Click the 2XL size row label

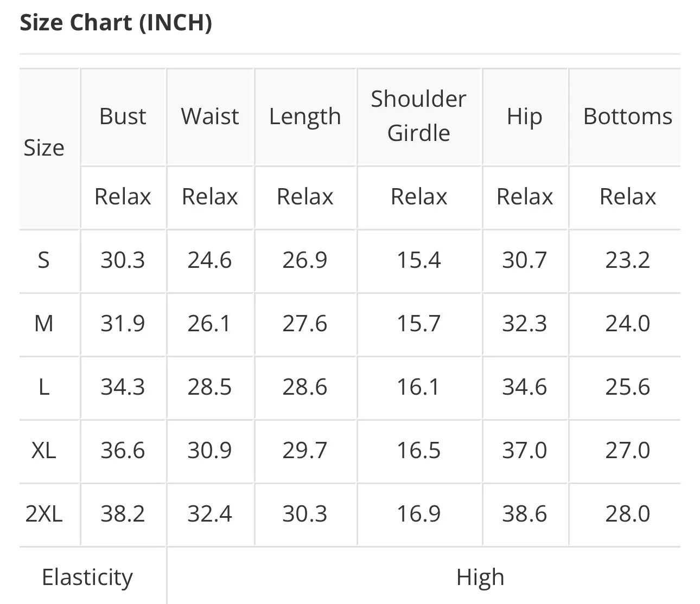(44, 514)
